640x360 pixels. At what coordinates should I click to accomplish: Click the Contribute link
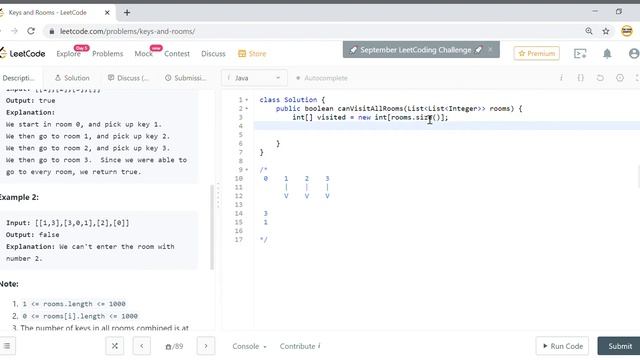tap(300, 346)
